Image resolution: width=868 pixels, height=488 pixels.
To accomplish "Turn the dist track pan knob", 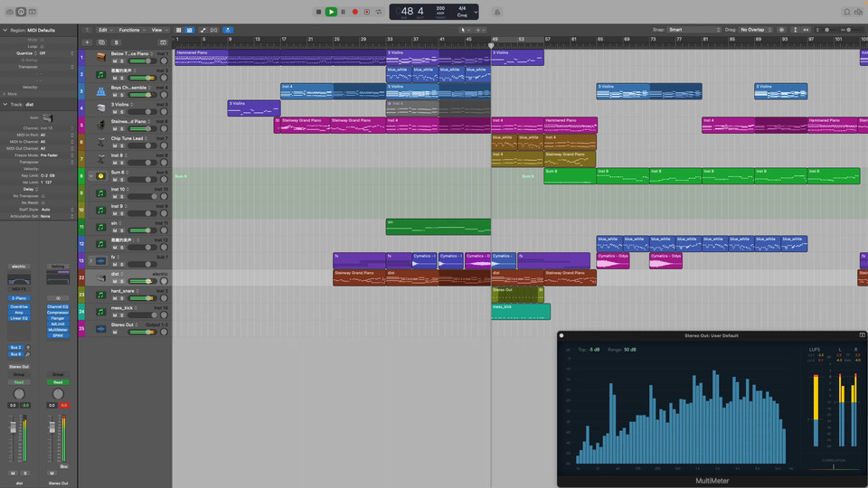I will click(164, 281).
